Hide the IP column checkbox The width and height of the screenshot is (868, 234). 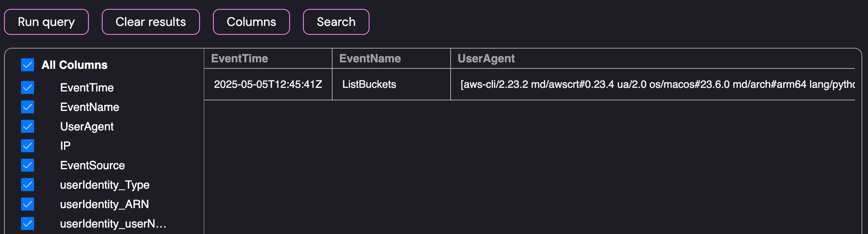click(28, 146)
